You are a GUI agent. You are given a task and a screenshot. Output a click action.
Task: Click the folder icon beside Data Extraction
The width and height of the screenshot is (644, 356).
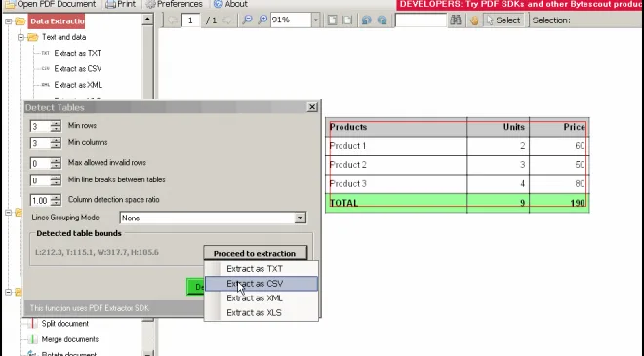click(20, 21)
